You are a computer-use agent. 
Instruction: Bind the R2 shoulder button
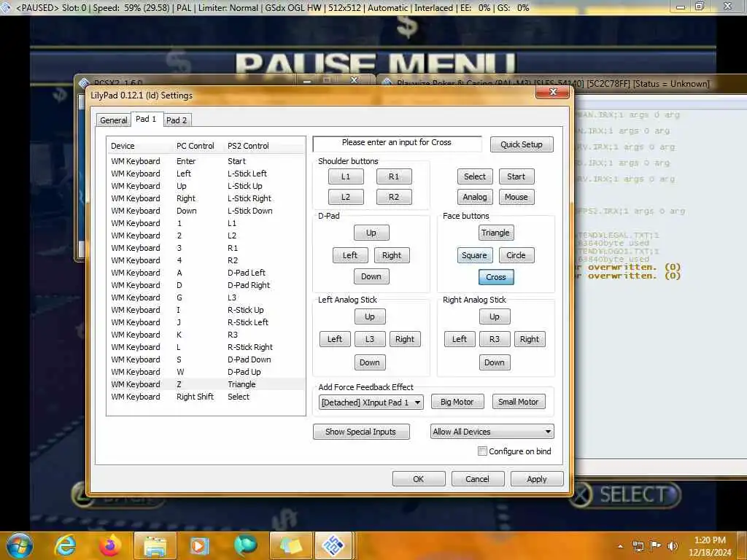[x=394, y=197]
